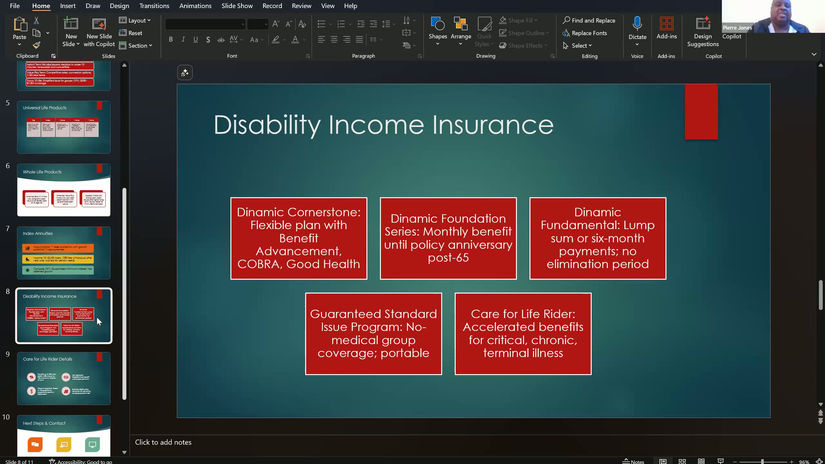Toggle text shadow formatting
The image size is (825, 464).
208,40
